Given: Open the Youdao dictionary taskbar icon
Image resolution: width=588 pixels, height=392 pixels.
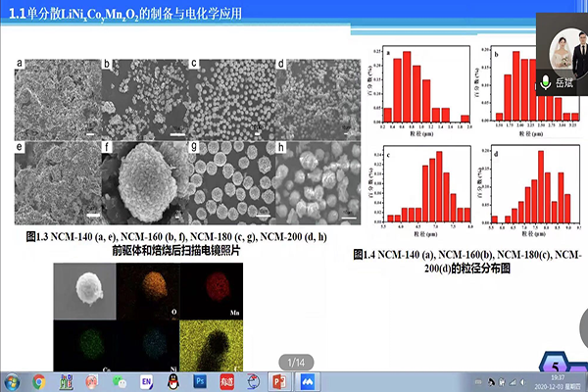Looking at the screenshot, I should 227,381.
